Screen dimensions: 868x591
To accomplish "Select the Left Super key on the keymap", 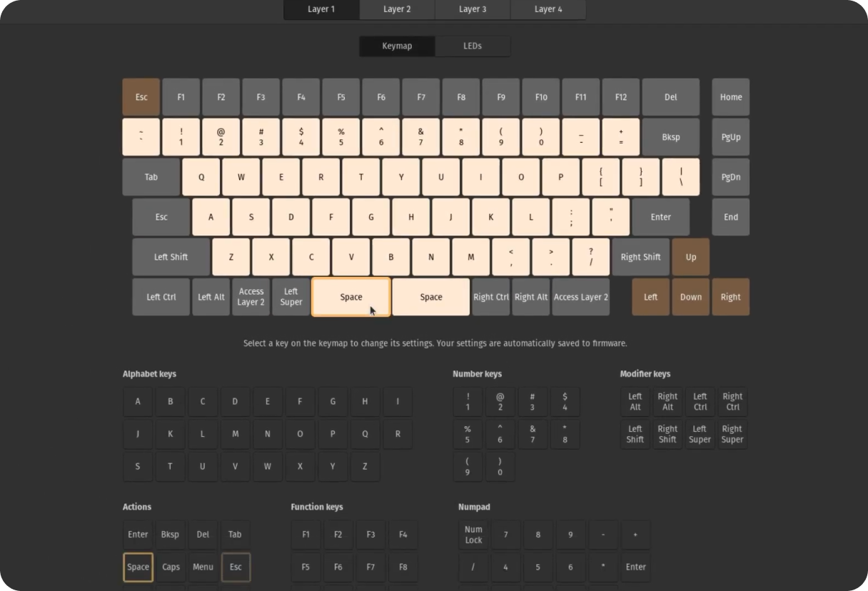I will point(291,297).
